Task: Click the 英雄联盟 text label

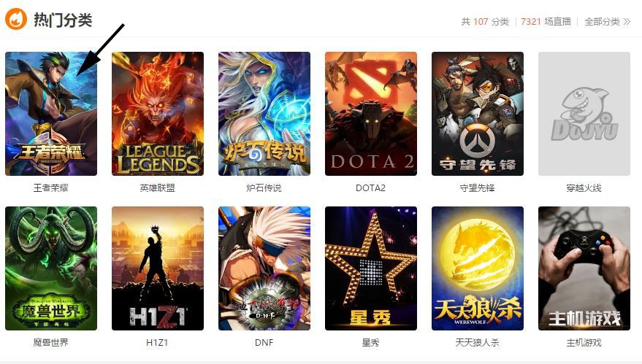Action: [158, 187]
